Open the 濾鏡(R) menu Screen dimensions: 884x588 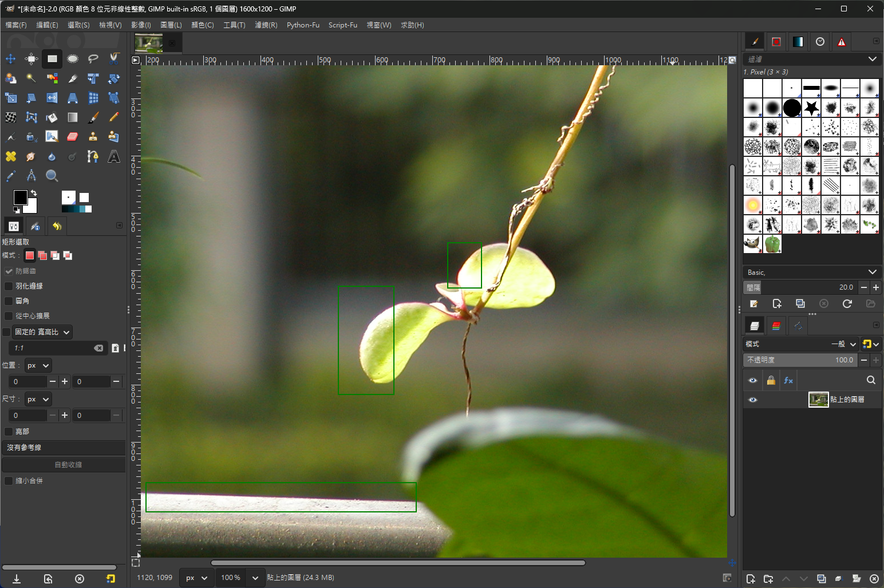(x=266, y=25)
